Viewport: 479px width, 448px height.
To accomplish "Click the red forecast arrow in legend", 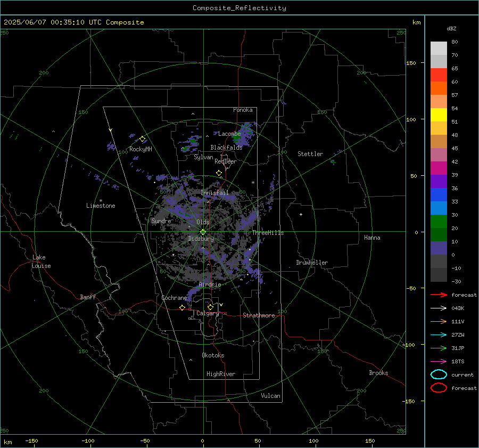I will pyautogui.click(x=439, y=295).
